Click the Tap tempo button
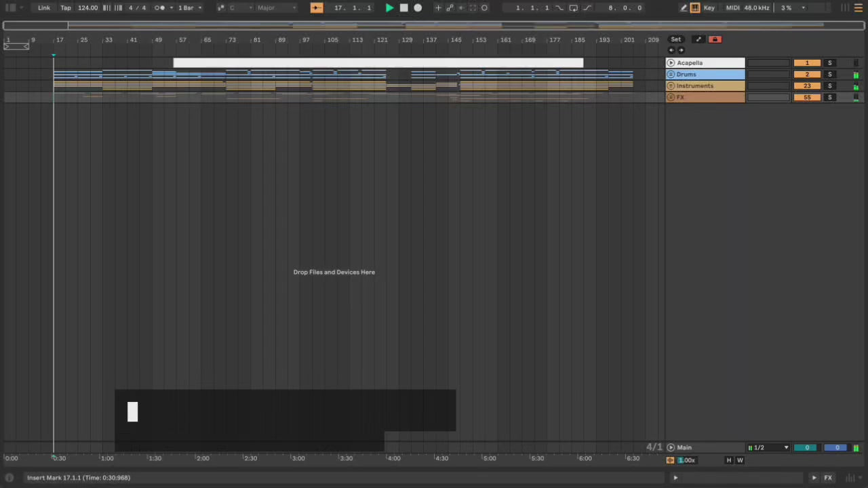Screen dimensions: 868x488 click(66, 8)
